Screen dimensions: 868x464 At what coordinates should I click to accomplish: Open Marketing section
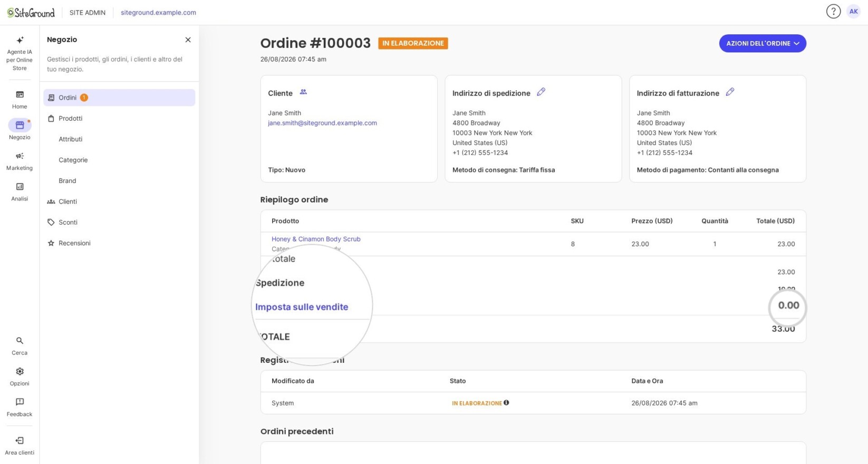20,161
